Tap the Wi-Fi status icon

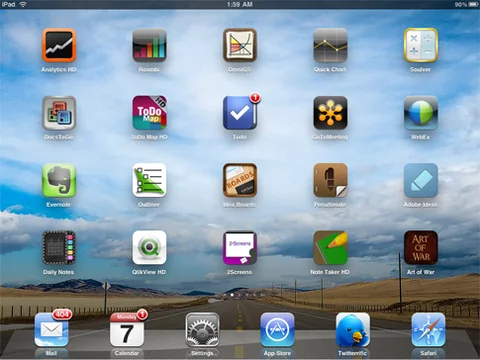[x=23, y=4]
